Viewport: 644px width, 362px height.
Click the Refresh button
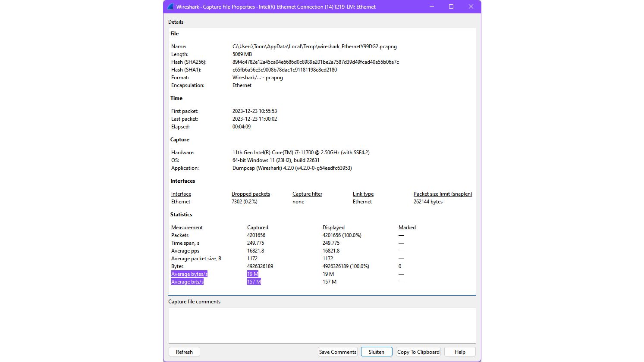(x=184, y=352)
